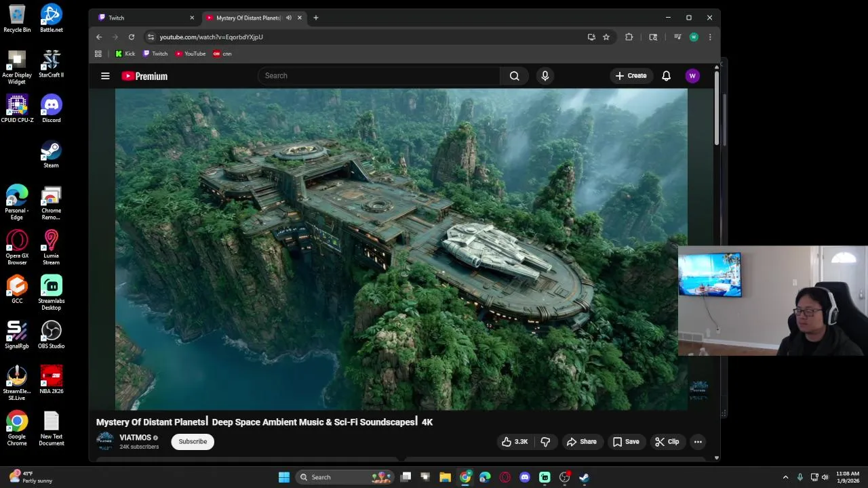Open YouTube bookmark in bookmarks bar

tap(191, 54)
